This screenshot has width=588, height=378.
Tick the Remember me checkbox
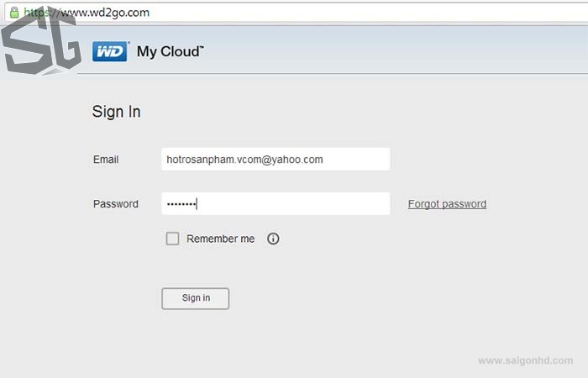pos(172,239)
